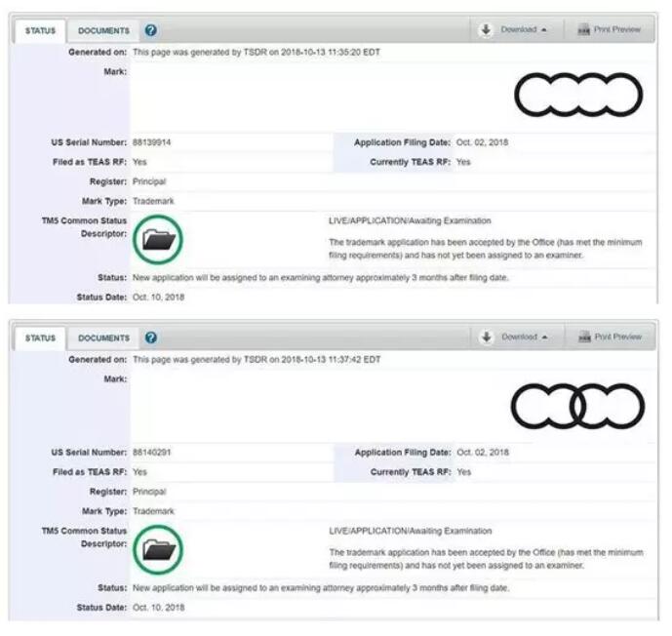The width and height of the screenshot is (672, 636).
Task: Click Status Date 'Oct. 10, 2018' in top panel
Action: tap(159, 297)
